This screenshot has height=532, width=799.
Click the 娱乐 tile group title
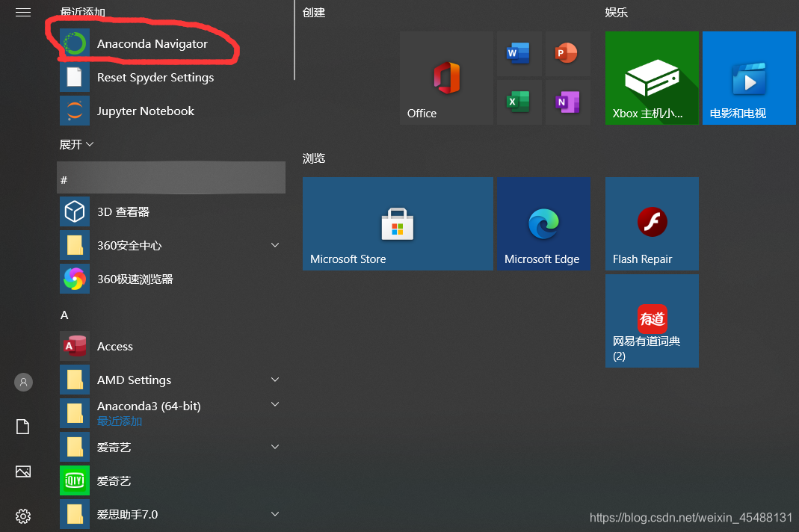point(617,13)
